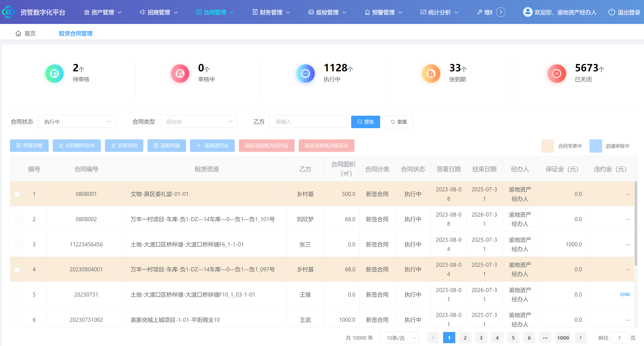This screenshot has width=644, height=346.
Task: Click the 租赁资源 column header
Action: pos(207,169)
